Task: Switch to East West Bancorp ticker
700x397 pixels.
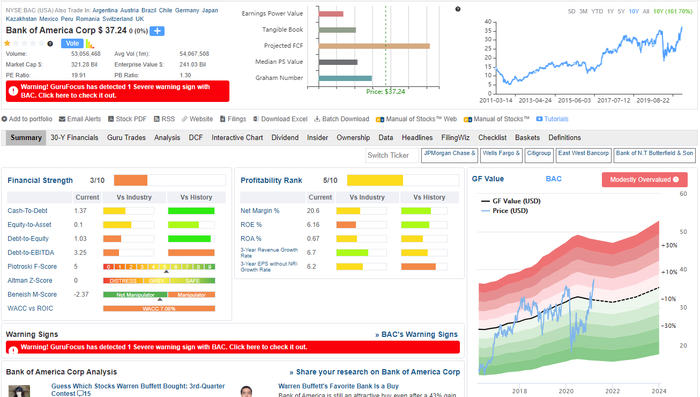Action: [583, 155]
